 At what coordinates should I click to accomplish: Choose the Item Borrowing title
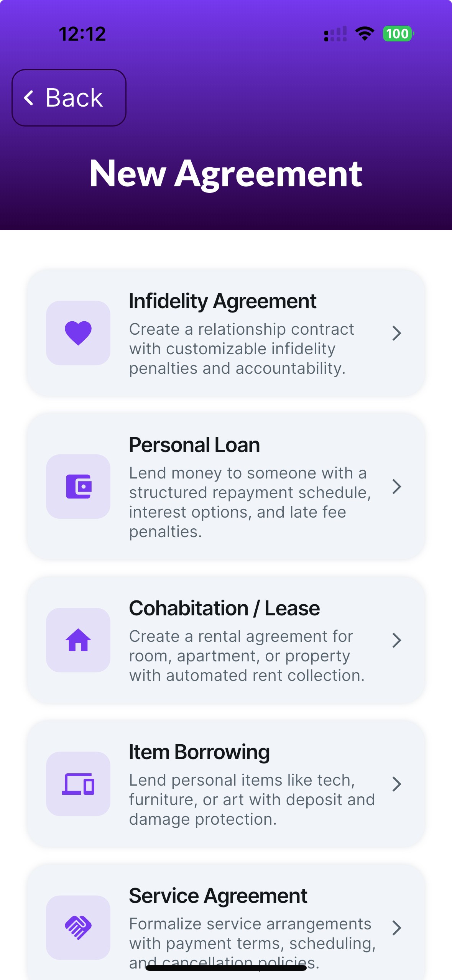199,752
